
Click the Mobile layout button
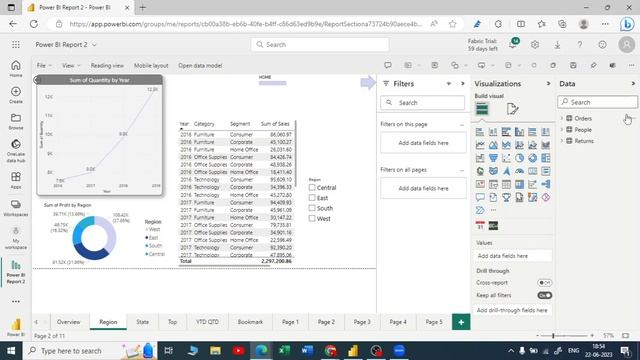[x=151, y=65]
